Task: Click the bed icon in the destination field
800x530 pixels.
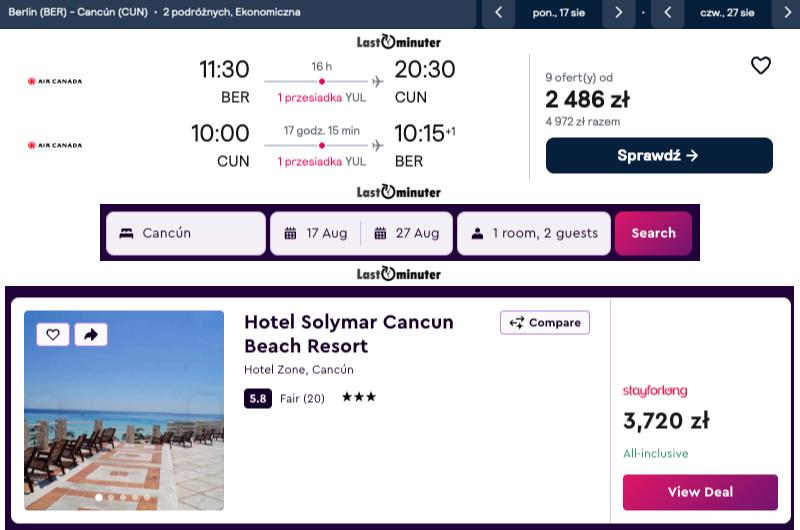Action: point(126,234)
